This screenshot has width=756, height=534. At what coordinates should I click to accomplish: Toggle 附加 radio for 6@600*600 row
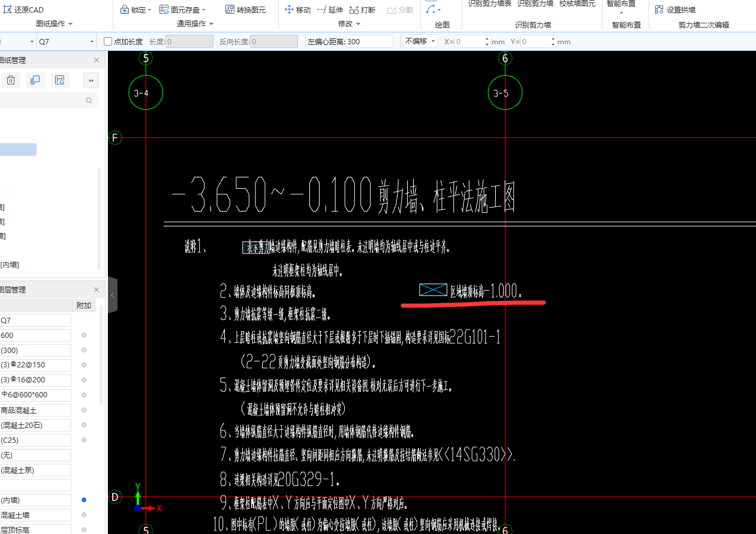click(x=84, y=395)
